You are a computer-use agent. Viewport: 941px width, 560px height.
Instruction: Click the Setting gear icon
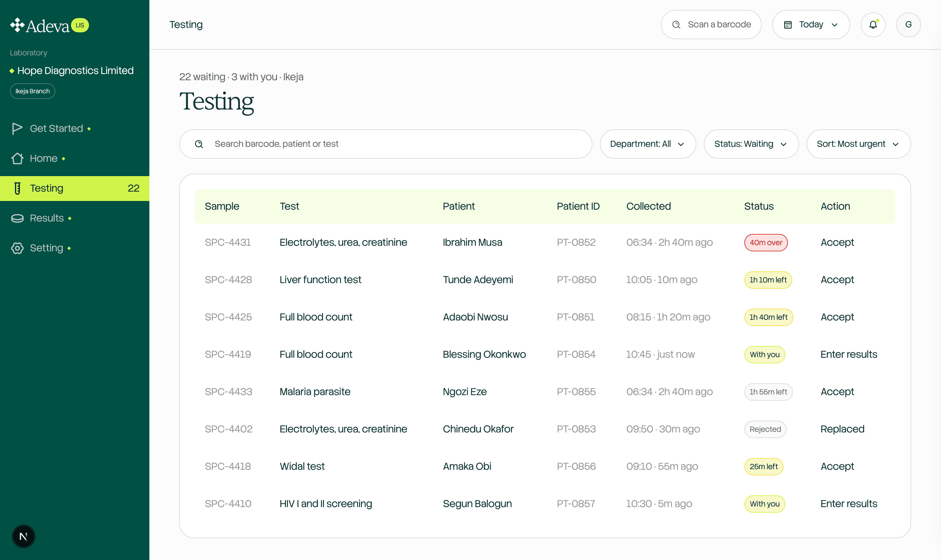pos(17,248)
